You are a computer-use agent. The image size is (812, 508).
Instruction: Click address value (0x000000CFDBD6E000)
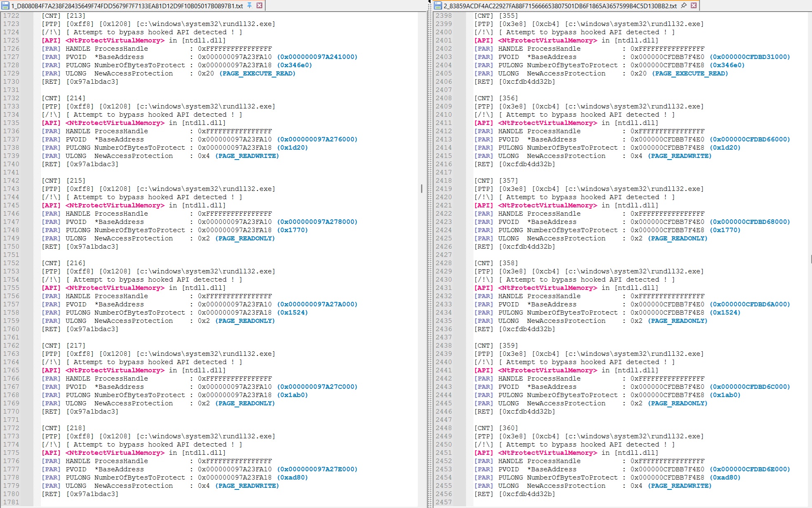[x=750, y=469]
